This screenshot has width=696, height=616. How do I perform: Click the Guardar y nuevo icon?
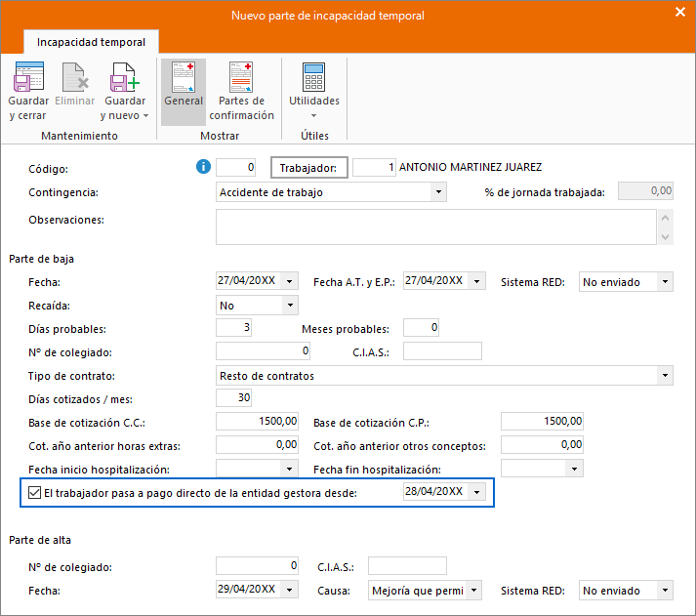click(125, 77)
